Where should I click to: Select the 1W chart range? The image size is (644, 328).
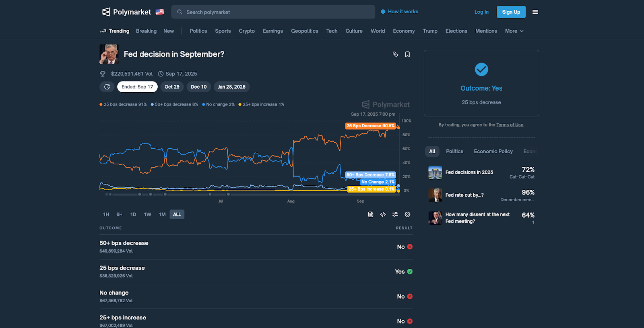[148, 214]
